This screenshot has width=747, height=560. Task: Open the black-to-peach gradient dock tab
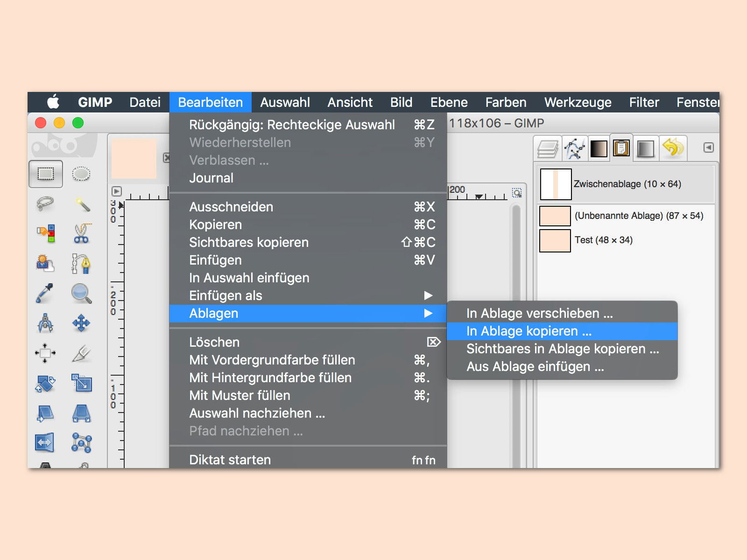coord(599,149)
